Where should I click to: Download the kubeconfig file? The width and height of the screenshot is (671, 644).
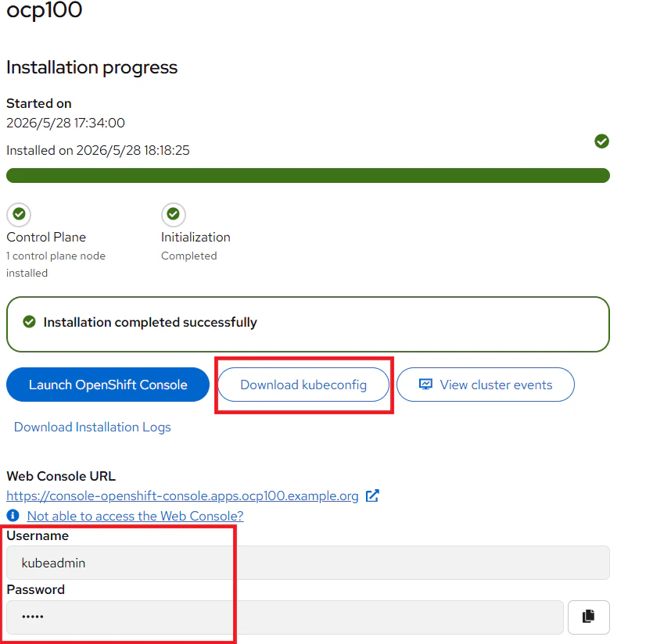303,385
